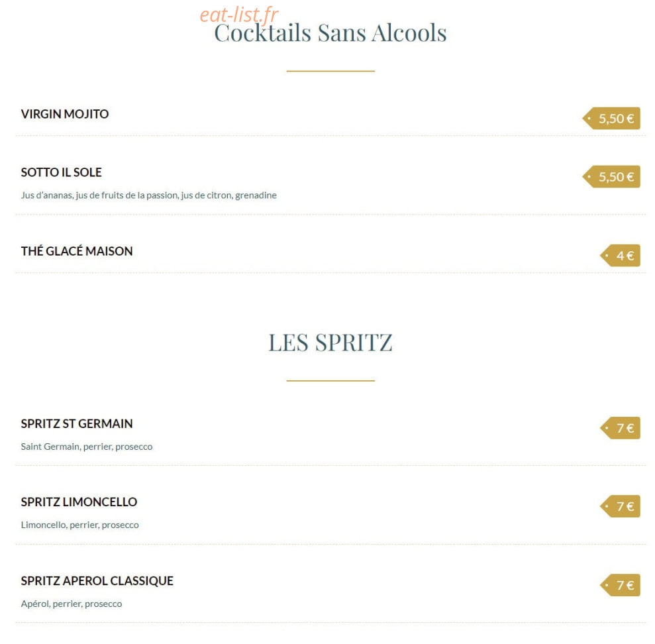The image size is (655, 644).
Task: Click the SPRITZ APEROL CLASSIQUE item title
Action: (97, 581)
